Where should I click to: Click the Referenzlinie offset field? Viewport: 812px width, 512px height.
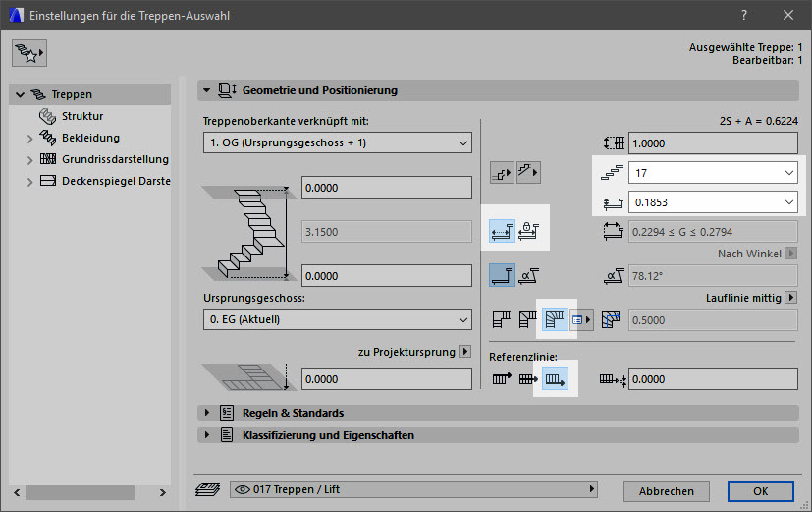713,378
